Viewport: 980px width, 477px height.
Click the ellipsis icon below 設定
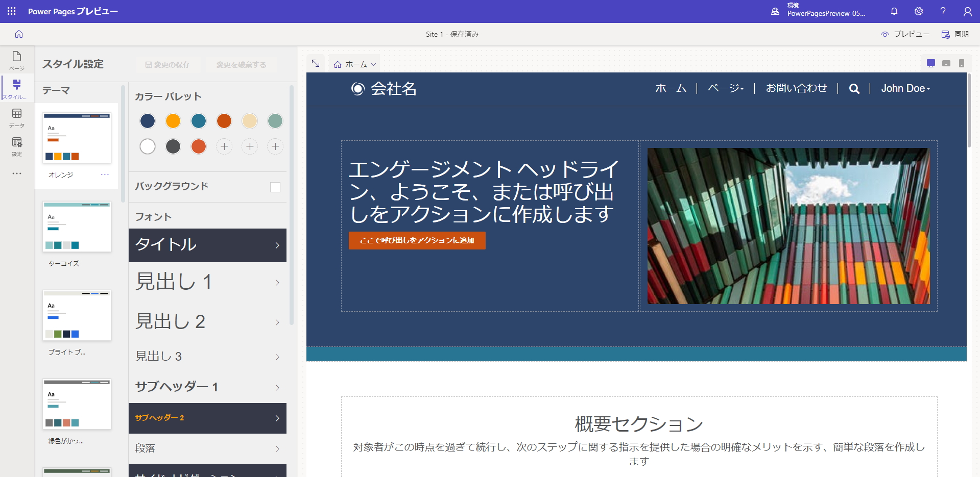17,173
